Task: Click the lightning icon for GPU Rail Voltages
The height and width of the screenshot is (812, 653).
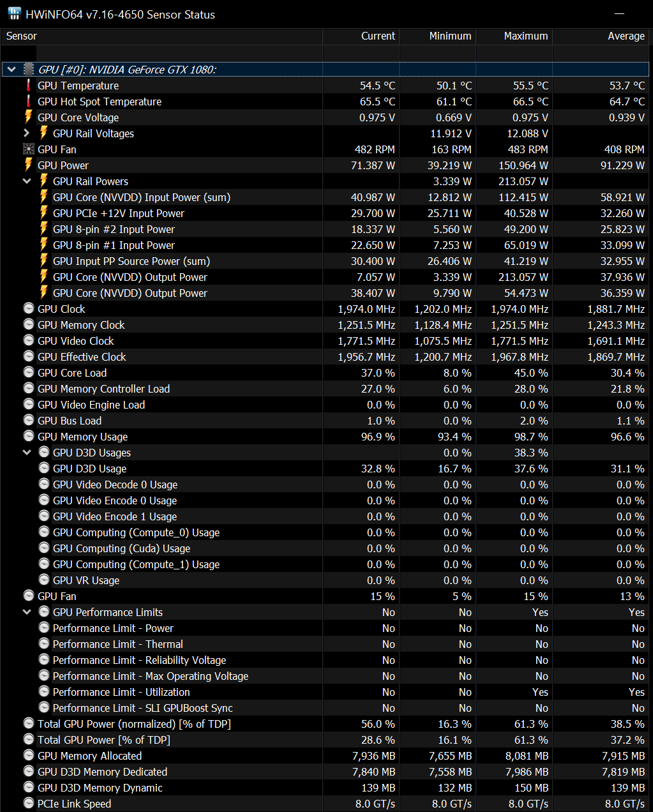Action: [44, 133]
